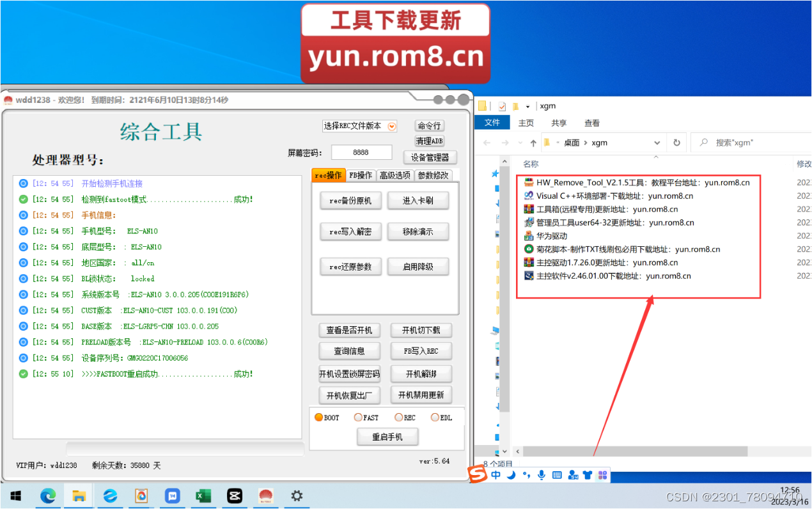Click 移除演示 button
This screenshot has height=509, width=812.
[x=418, y=231]
